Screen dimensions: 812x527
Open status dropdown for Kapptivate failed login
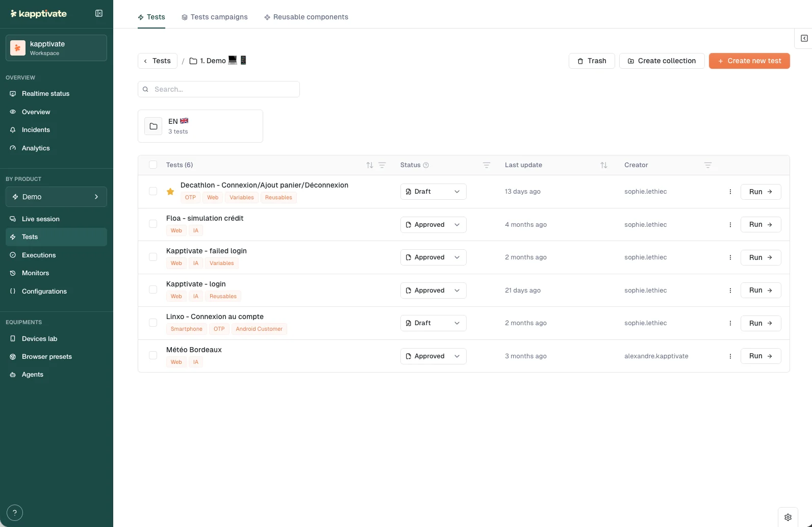coord(433,257)
